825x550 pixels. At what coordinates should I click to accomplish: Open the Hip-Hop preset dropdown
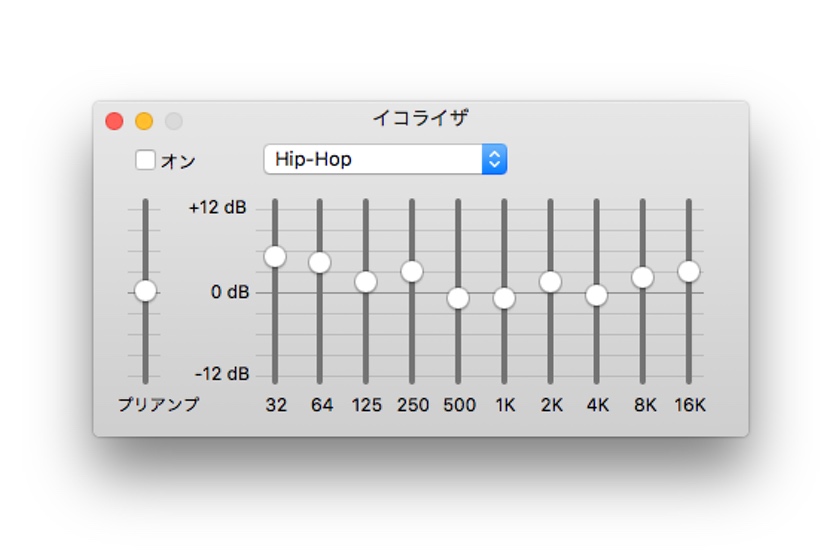[385, 159]
